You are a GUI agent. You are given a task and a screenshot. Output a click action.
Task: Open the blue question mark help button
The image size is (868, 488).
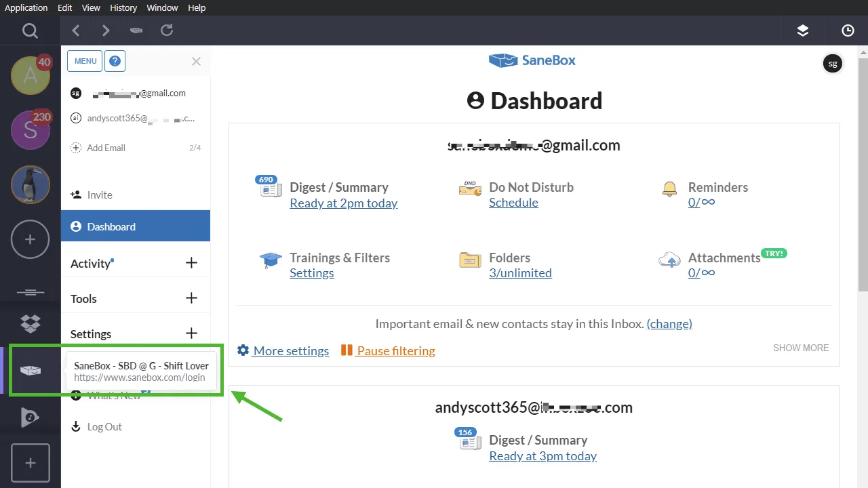pyautogui.click(x=115, y=61)
